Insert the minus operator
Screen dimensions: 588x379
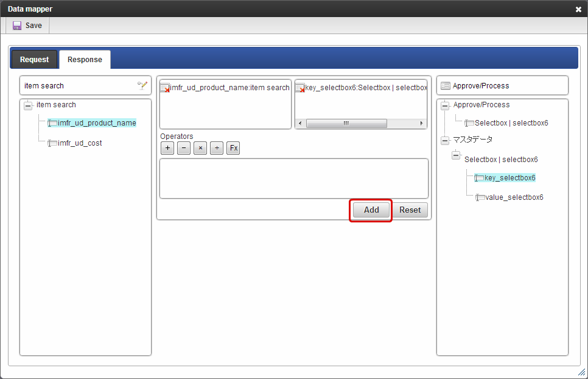tap(184, 148)
